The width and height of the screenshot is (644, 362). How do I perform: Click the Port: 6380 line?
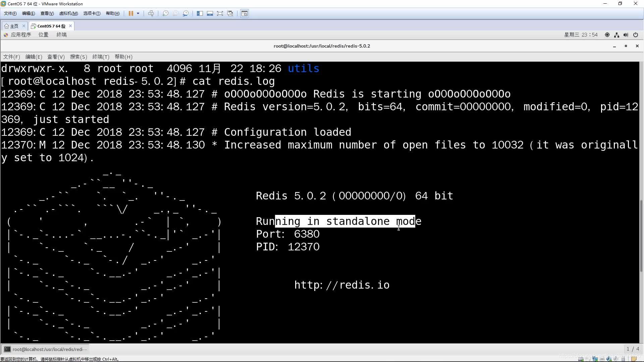(x=288, y=234)
